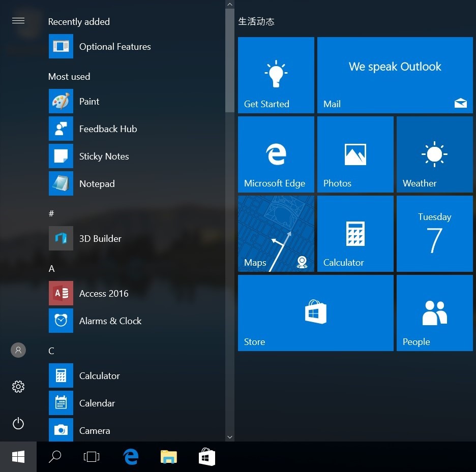Click the Power button icon
The height and width of the screenshot is (472, 476).
[18, 423]
